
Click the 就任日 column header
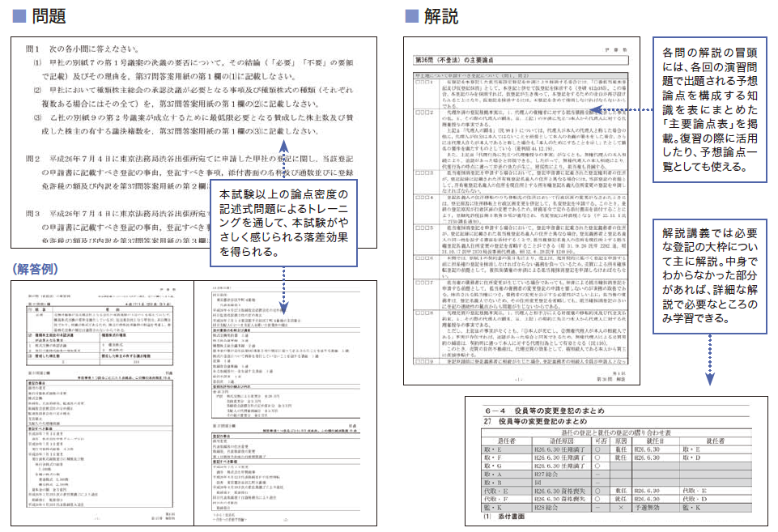click(655, 440)
